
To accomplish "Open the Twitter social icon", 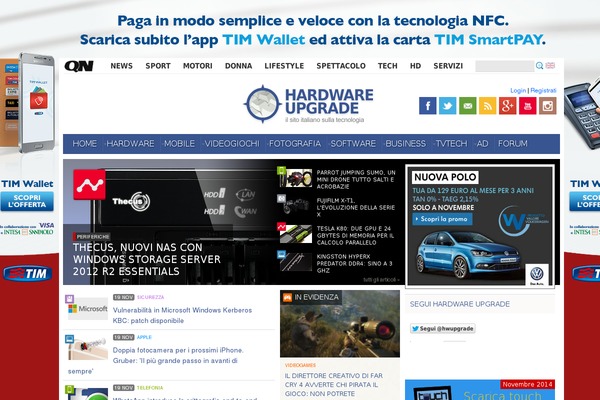I will coord(447,106).
